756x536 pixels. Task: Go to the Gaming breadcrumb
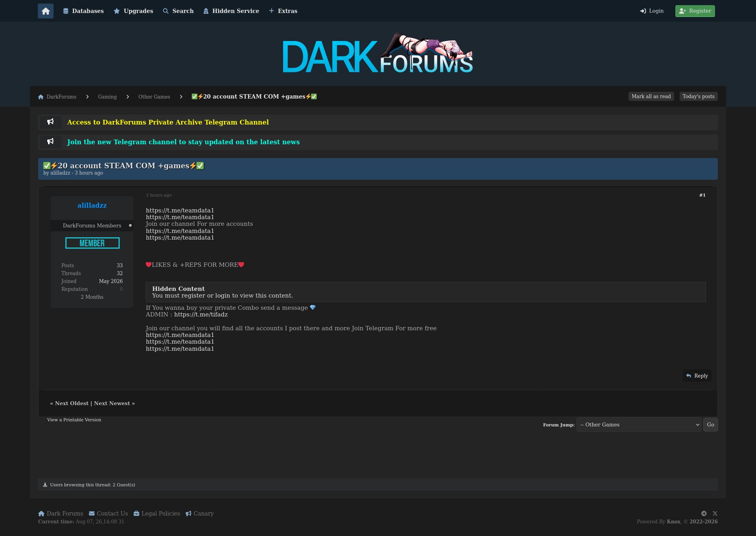tap(107, 97)
